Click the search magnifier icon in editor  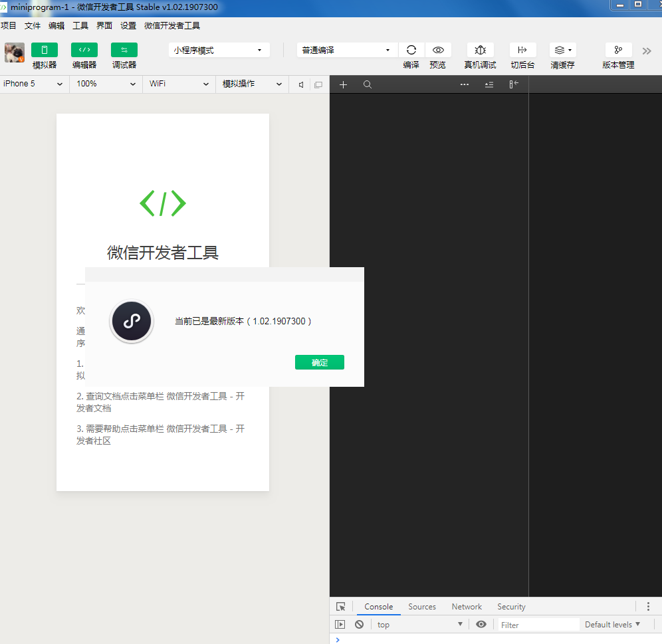click(368, 85)
